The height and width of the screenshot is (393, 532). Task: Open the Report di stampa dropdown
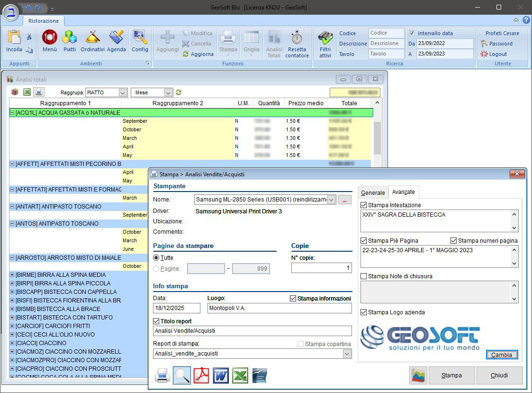coord(347,354)
